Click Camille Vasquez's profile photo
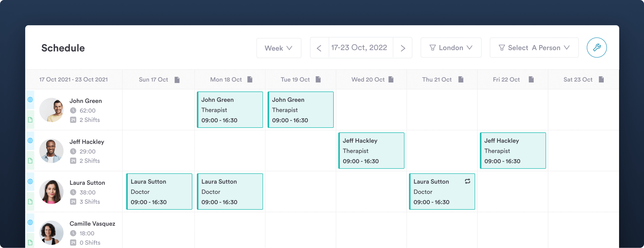Viewport: 644px width, 248px height. [51, 233]
